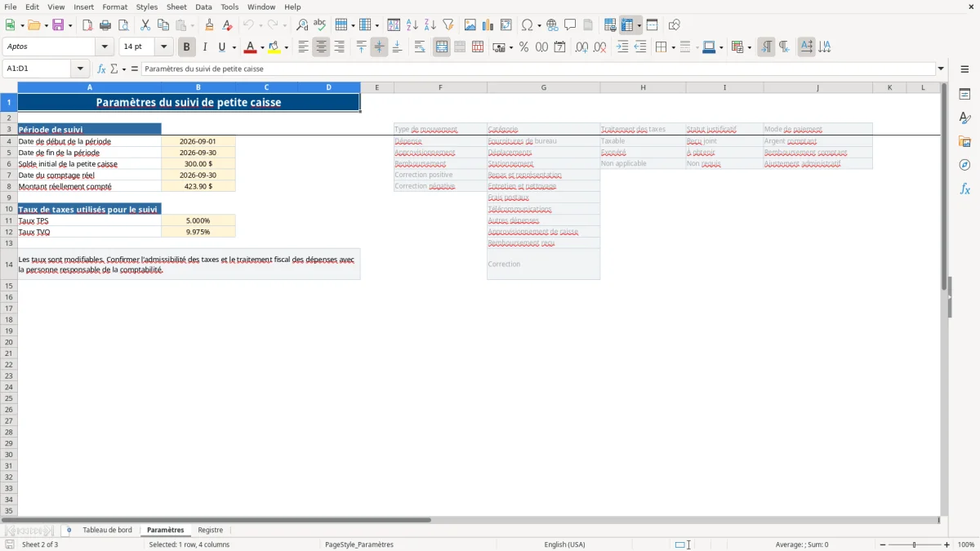980x551 pixels.
Task: Open the Data menu
Action: (203, 7)
